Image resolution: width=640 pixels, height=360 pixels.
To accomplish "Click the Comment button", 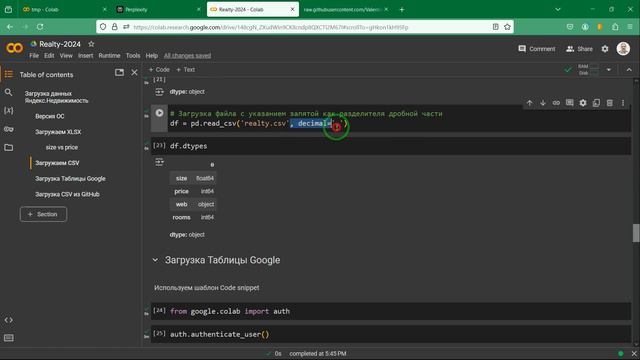I will click(x=536, y=49).
